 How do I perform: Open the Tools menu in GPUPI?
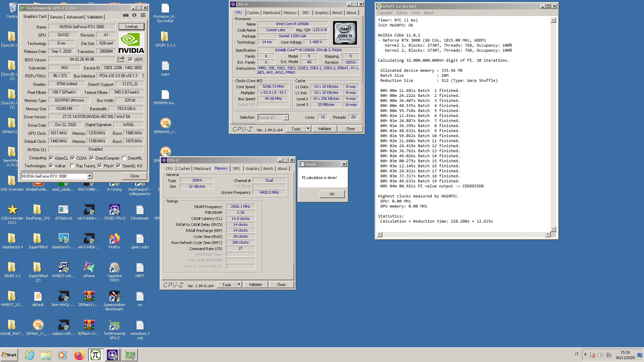coord(416,13)
